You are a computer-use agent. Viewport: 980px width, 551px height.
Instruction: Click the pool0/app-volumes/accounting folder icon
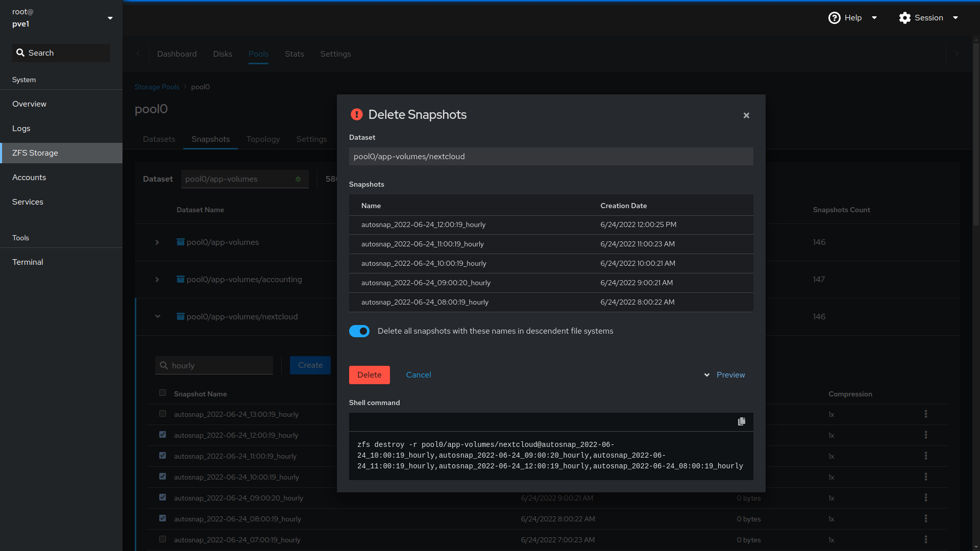click(181, 279)
